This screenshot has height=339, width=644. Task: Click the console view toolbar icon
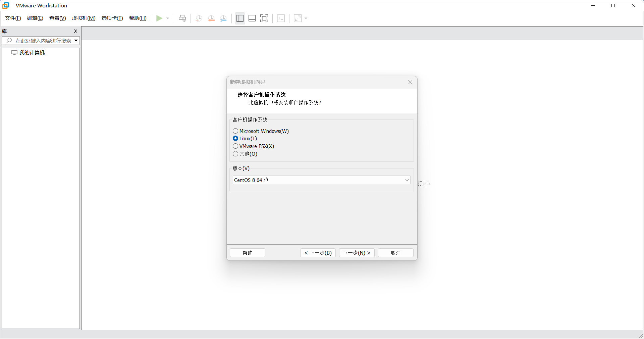click(281, 18)
